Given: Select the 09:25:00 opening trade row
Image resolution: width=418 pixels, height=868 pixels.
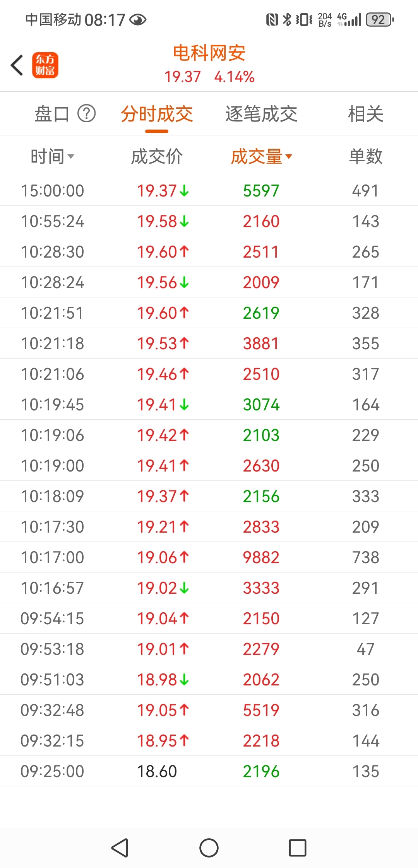Looking at the screenshot, I should [x=209, y=771].
